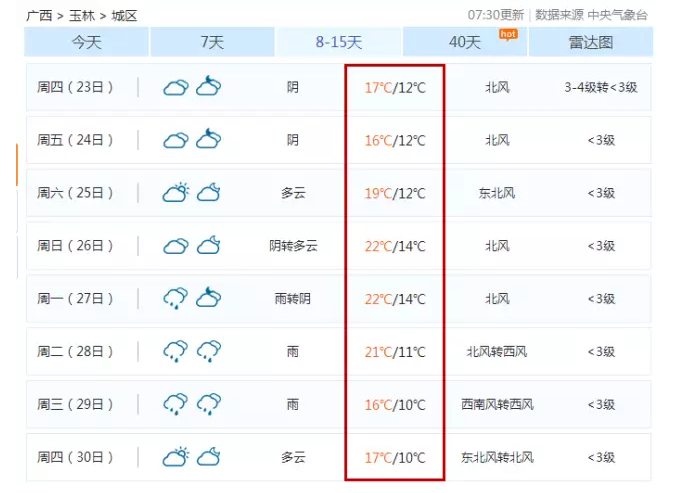Click 东北风转北风 wind direction text

tap(497, 457)
